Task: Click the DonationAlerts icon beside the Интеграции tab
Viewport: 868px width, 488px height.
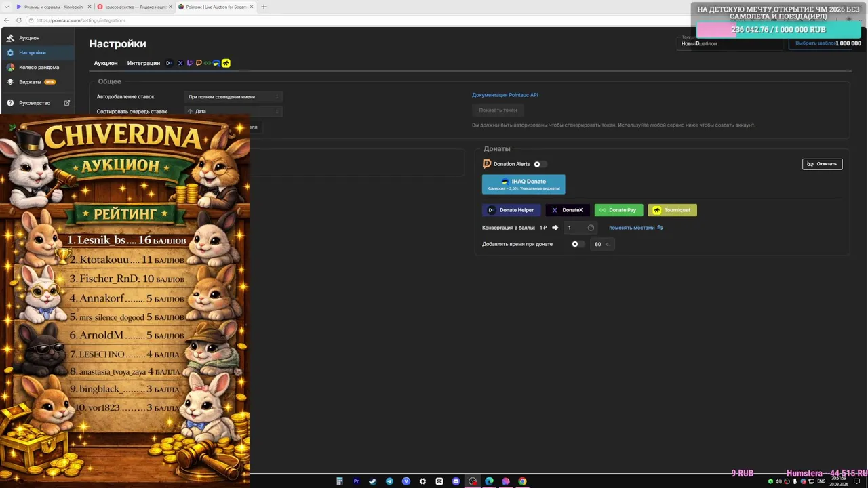Action: click(199, 63)
